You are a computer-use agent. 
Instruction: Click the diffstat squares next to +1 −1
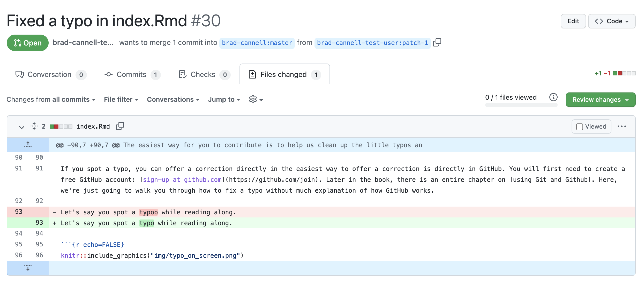click(x=624, y=73)
